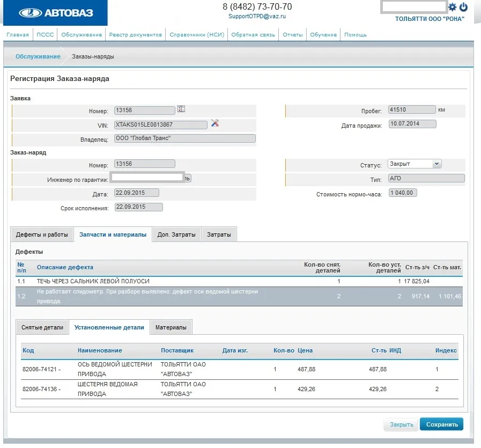The image size is (481, 448).
Task: Switch to Дефекты и работы tab
Action: coord(42,234)
